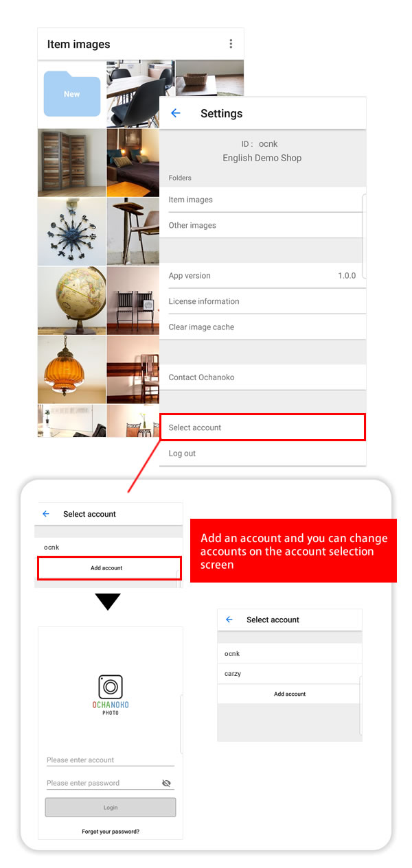The height and width of the screenshot is (868, 412).
Task: Tap back arrow on Select account with carzy
Action: tap(229, 619)
